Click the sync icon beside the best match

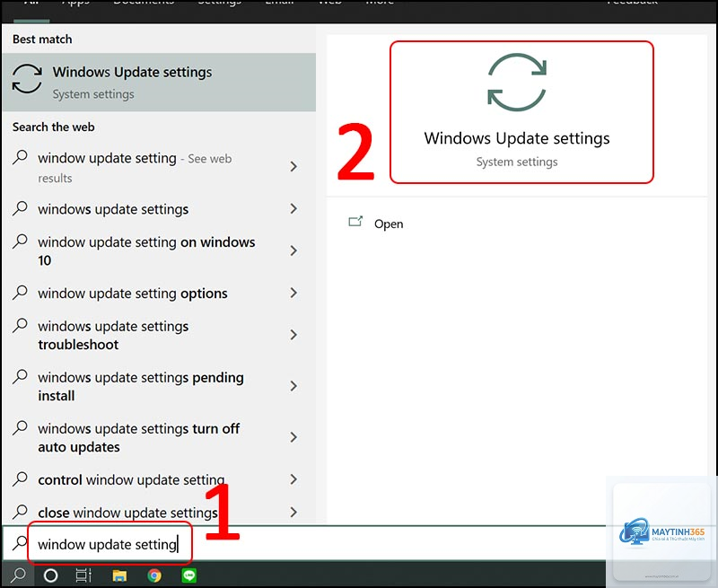[27, 79]
